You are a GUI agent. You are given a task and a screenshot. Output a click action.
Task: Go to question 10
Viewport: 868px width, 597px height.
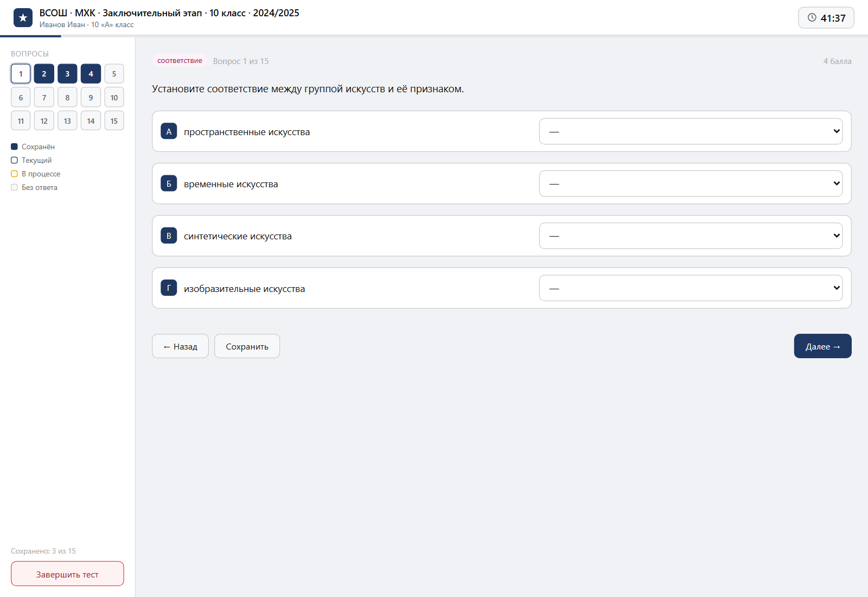(114, 98)
